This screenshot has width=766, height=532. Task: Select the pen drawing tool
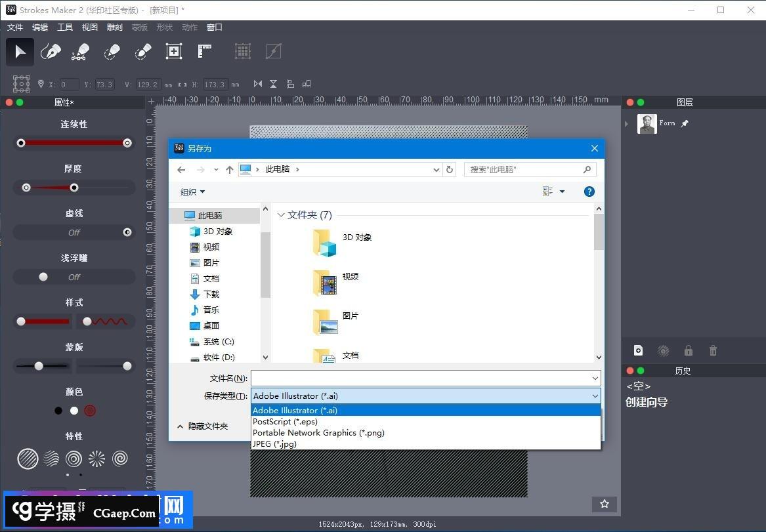coord(51,52)
